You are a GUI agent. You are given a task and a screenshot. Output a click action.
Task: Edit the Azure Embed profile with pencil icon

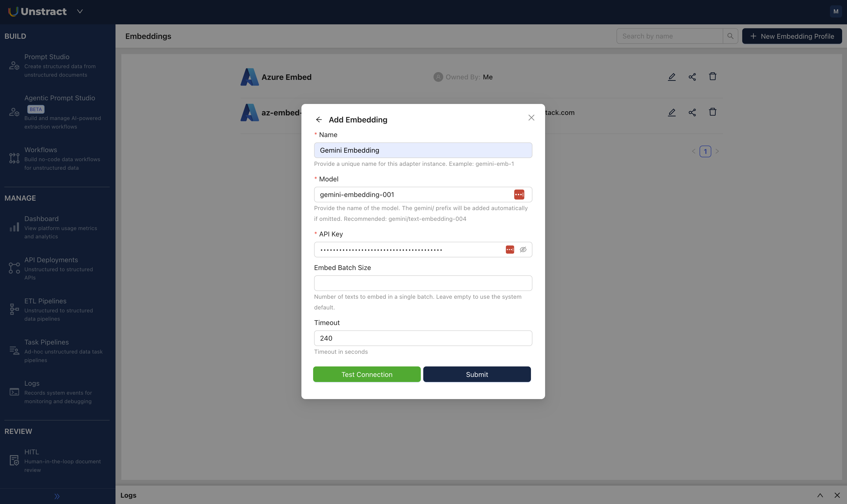[672, 77]
